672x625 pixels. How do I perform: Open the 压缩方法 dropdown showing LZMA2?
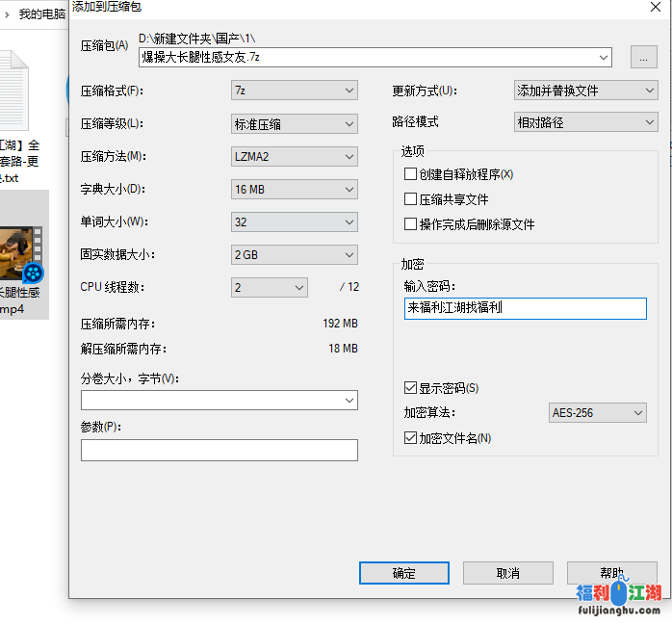[x=295, y=157]
